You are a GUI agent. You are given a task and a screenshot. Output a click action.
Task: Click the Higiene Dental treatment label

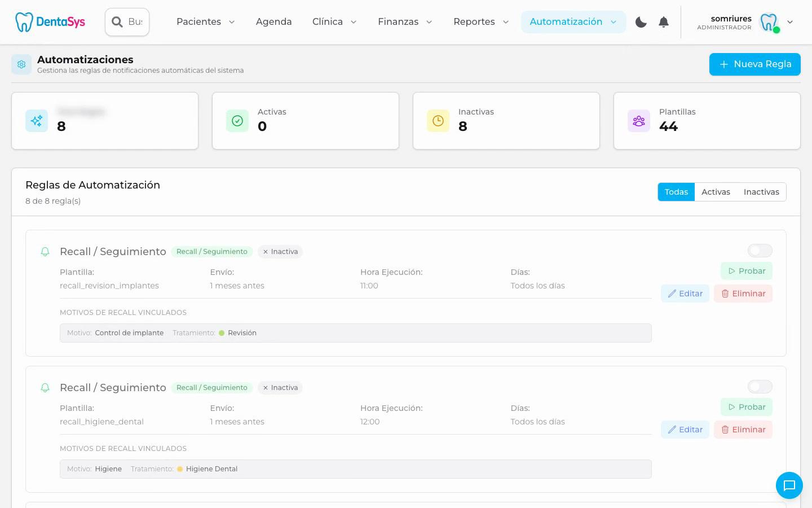(211, 469)
